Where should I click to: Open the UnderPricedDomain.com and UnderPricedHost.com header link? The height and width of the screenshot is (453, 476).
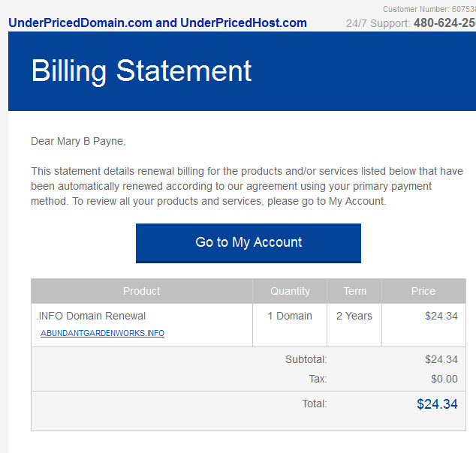tap(158, 23)
